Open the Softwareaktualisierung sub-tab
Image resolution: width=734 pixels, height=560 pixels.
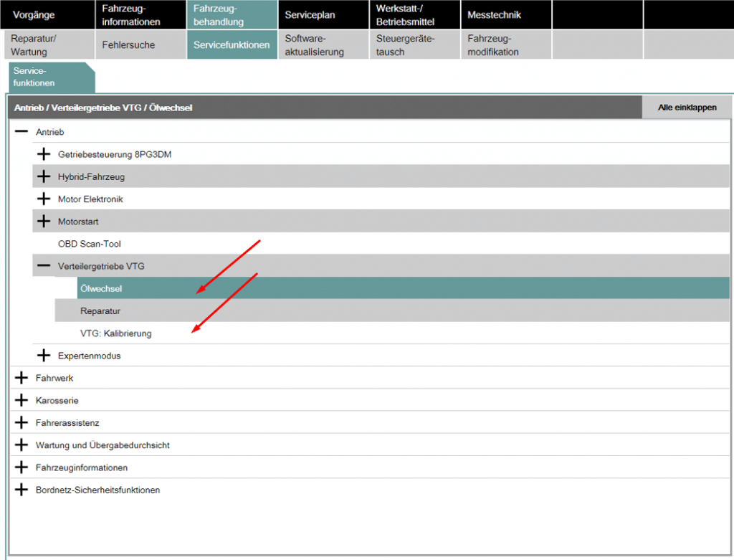tap(323, 45)
